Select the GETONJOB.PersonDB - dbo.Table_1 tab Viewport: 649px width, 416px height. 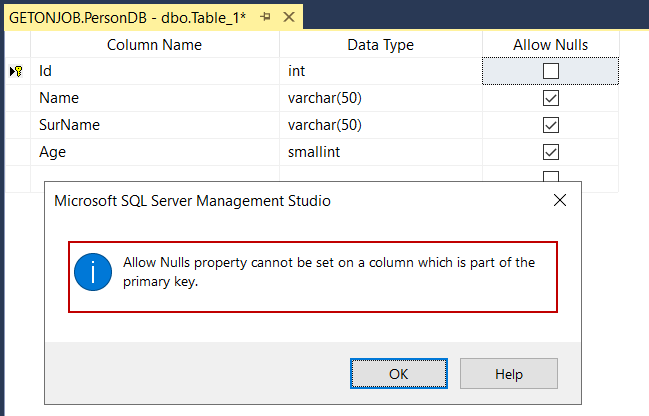tap(127, 18)
